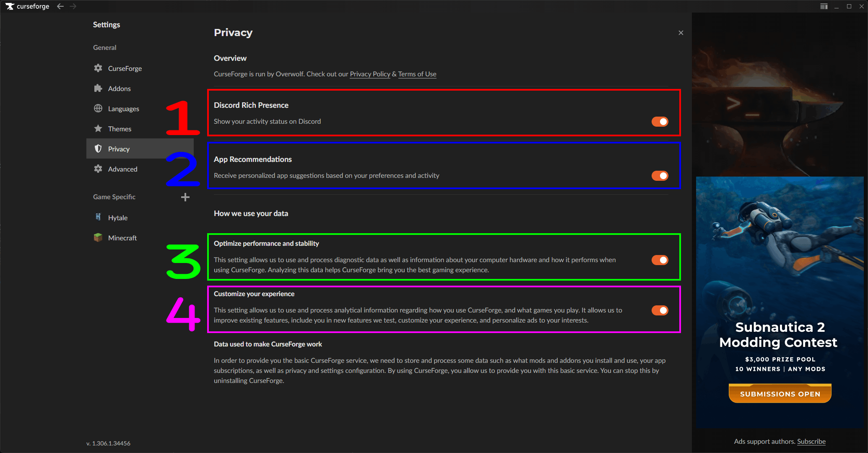
Task: Click the Advanced gear icon
Action: point(98,169)
